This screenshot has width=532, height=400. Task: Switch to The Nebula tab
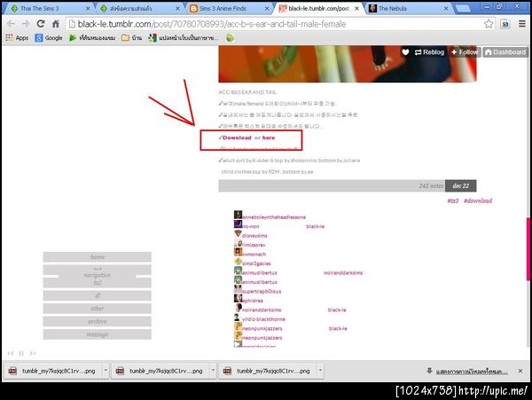(409, 9)
